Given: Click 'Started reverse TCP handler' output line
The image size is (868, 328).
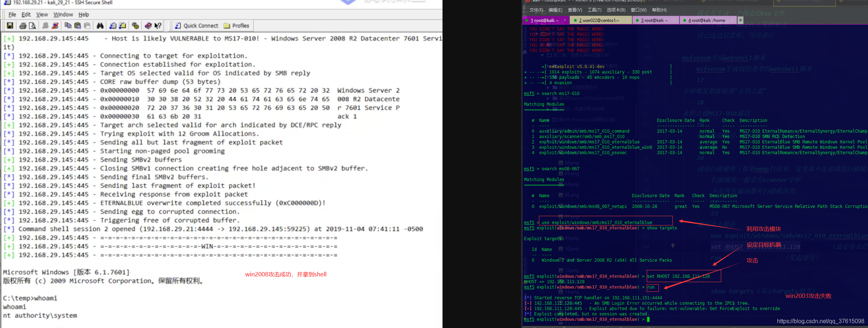Looking at the screenshot, I should [x=593, y=298].
